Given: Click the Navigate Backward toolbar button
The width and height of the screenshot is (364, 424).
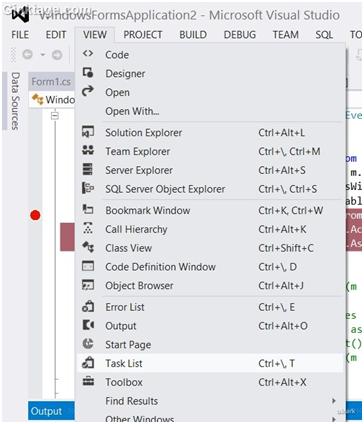Looking at the screenshot, I should click(27, 54).
